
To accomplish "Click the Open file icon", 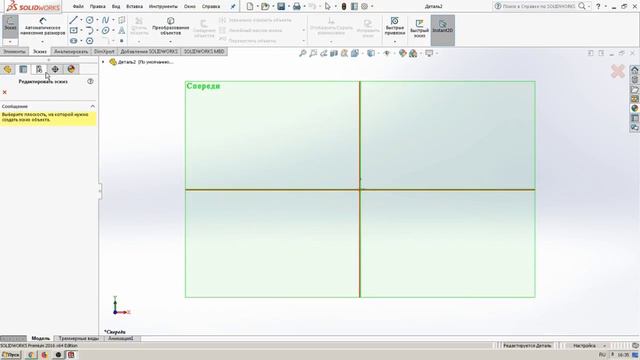I will click(x=265, y=6).
